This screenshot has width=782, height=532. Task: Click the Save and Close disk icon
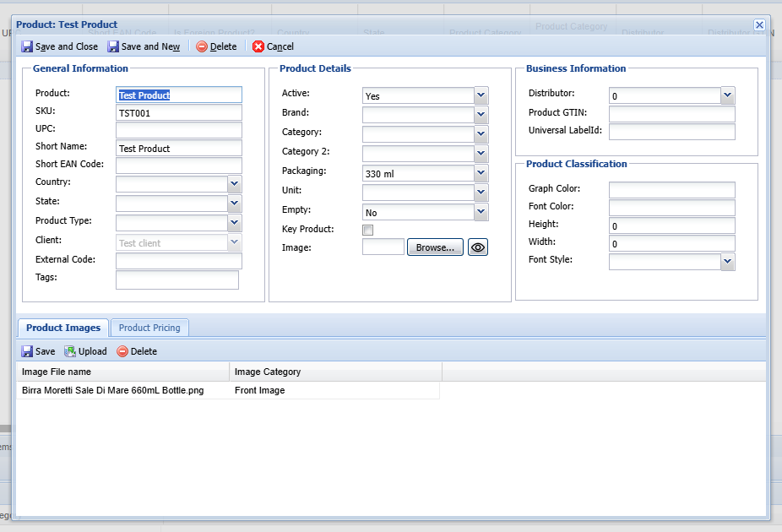(26, 46)
